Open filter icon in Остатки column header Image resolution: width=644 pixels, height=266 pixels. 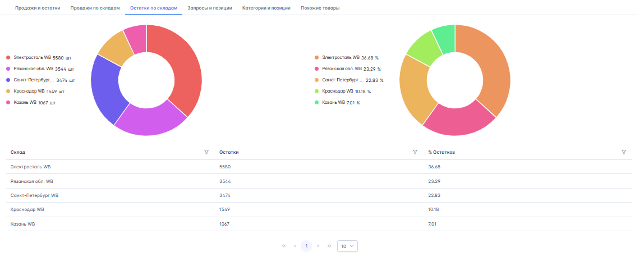(415, 152)
